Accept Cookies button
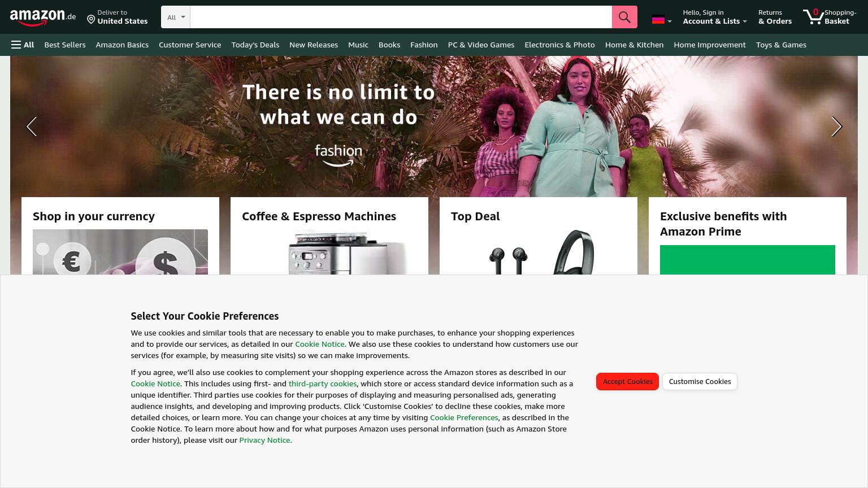This screenshot has width=868, height=488. pyautogui.click(x=627, y=381)
